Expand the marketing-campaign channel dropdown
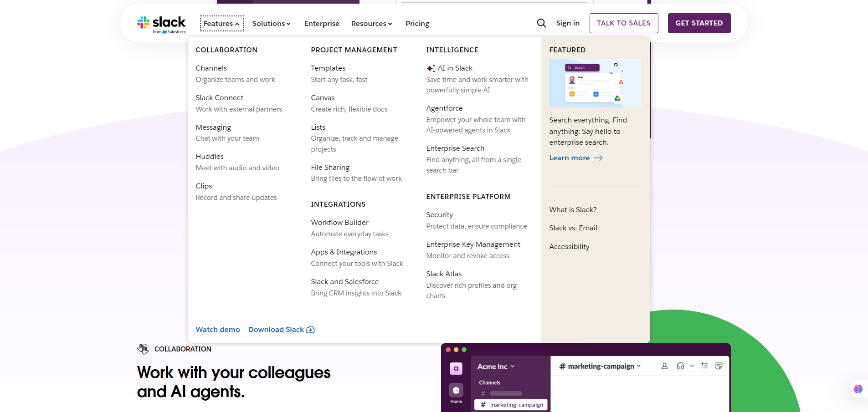The height and width of the screenshot is (412, 868). coord(600,366)
